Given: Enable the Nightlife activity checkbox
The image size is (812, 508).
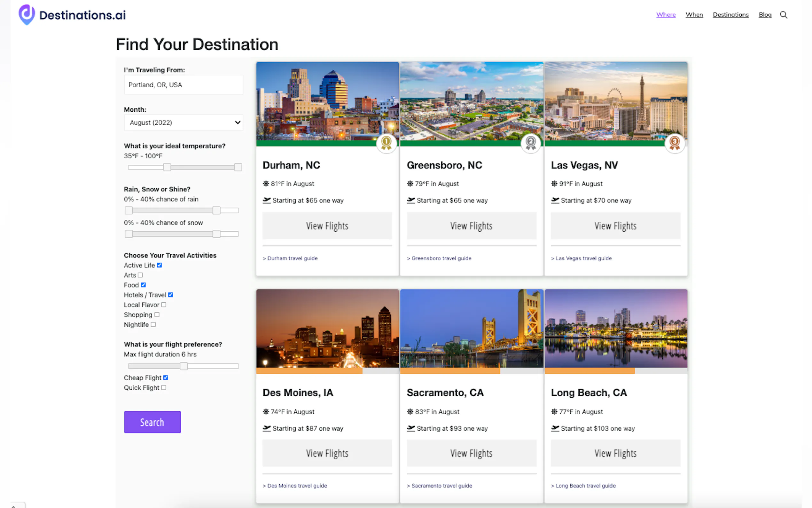Looking at the screenshot, I should 153,325.
